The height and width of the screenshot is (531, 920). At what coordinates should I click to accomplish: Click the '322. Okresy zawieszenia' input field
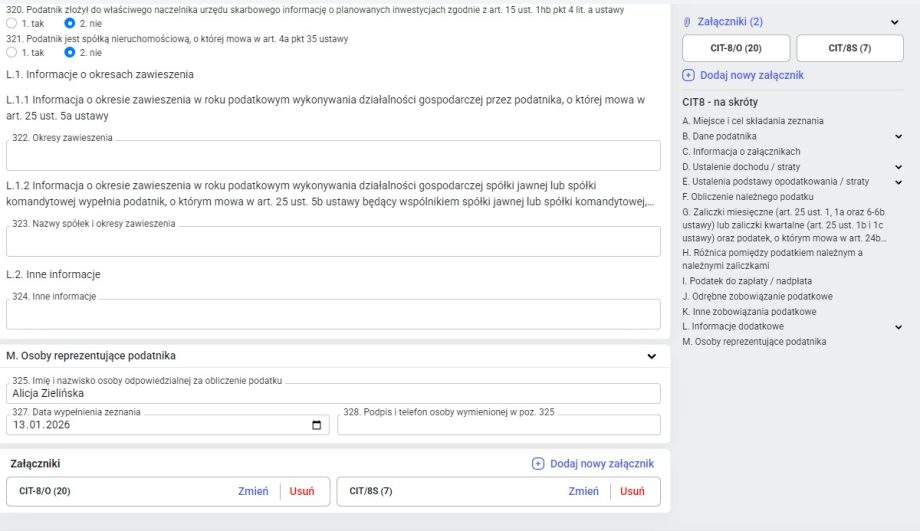coord(333,155)
